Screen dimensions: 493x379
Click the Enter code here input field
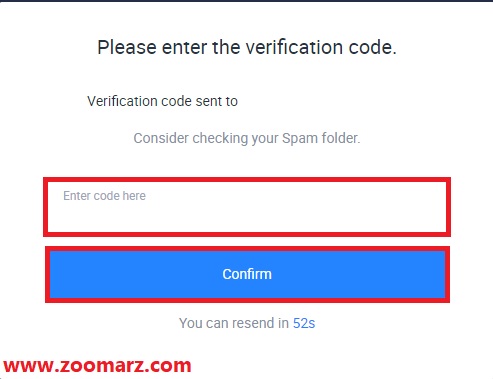click(x=247, y=207)
